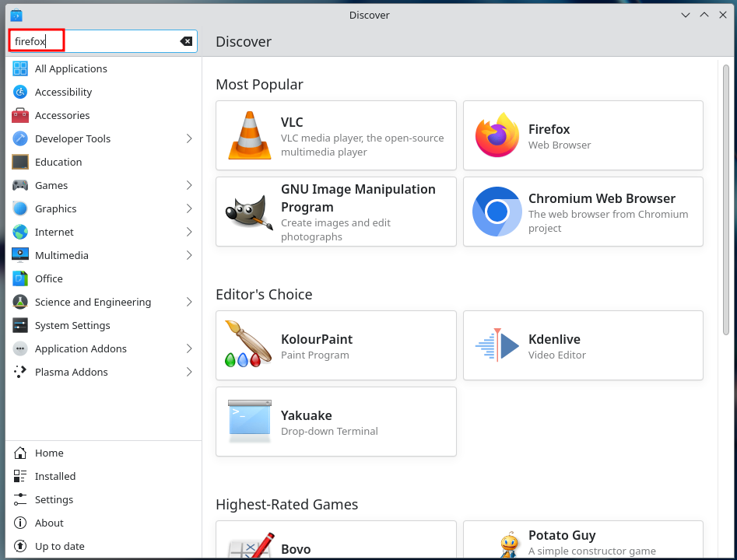Open the Firefox app icon
The image size is (737, 560).
(497, 135)
